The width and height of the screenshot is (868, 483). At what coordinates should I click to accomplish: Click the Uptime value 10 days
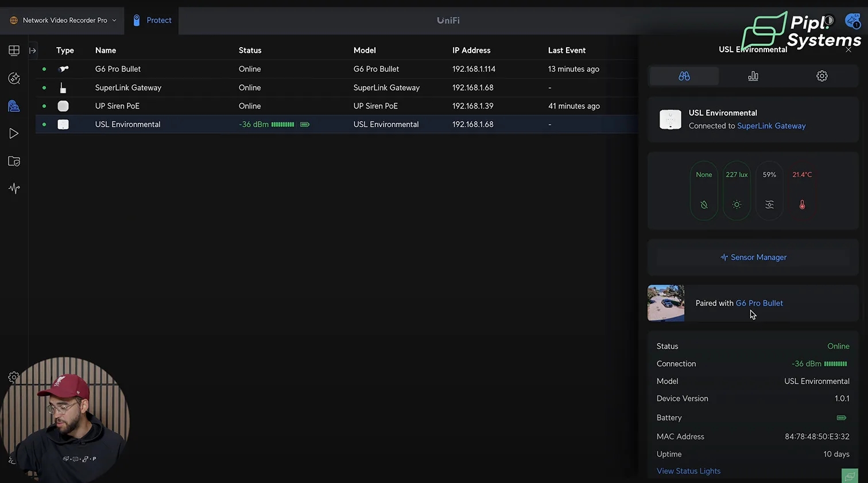tap(836, 454)
